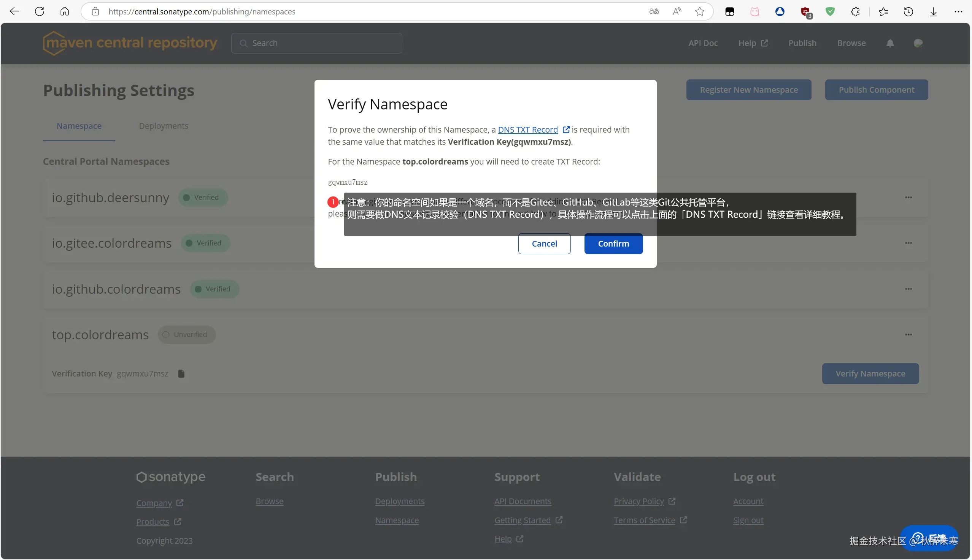The image size is (972, 560).
Task: Open browser downloads icon
Action: (x=934, y=11)
